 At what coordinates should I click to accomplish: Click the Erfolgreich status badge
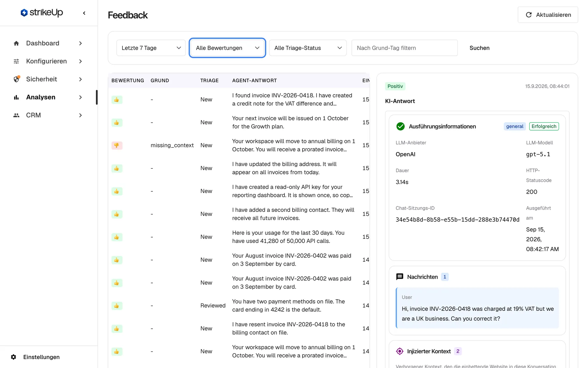point(544,126)
